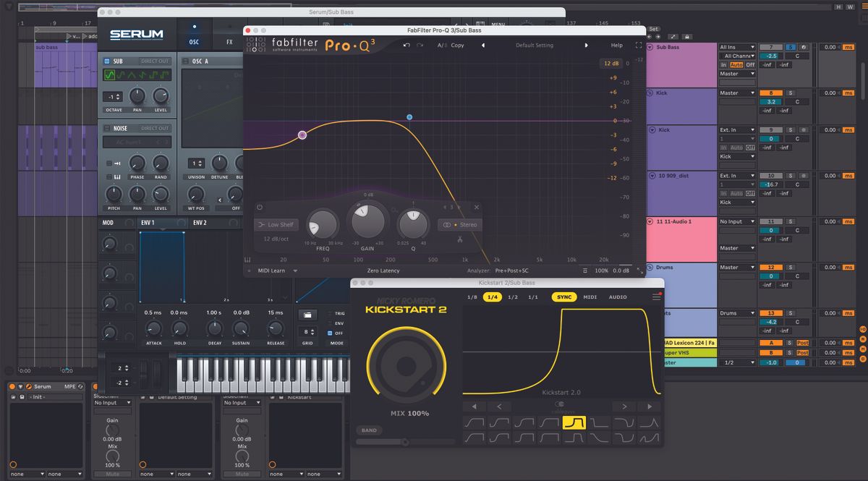Screen dimensions: 868x481
Task: Open the Analyzer Pre+Post+SC dropdown
Action: pyautogui.click(x=512, y=271)
